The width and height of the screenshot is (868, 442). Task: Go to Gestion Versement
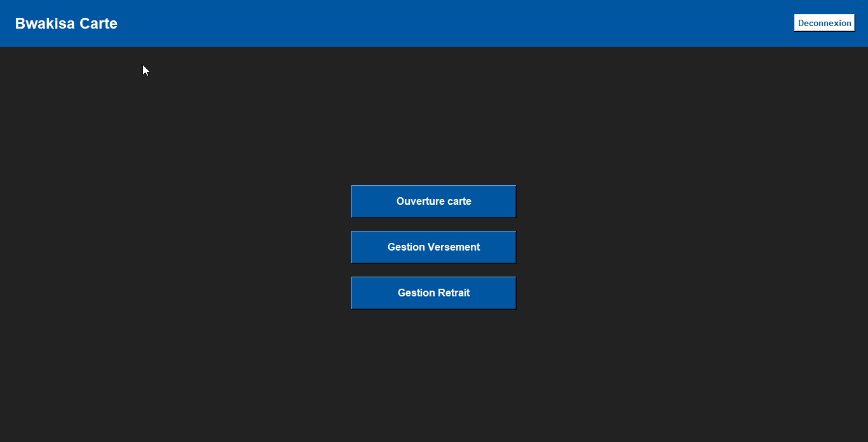[433, 247]
